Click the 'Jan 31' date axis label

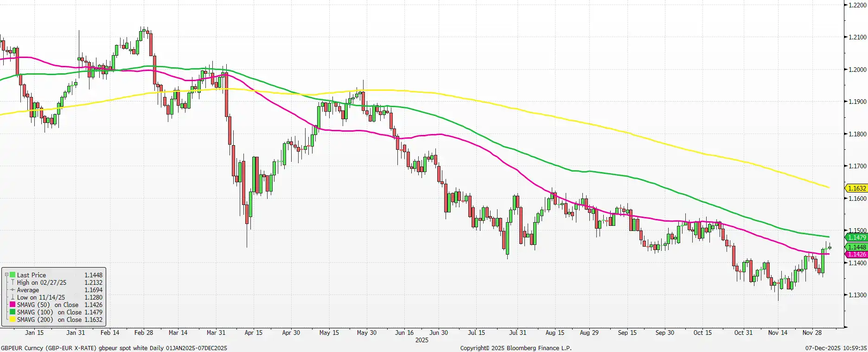[x=76, y=333]
